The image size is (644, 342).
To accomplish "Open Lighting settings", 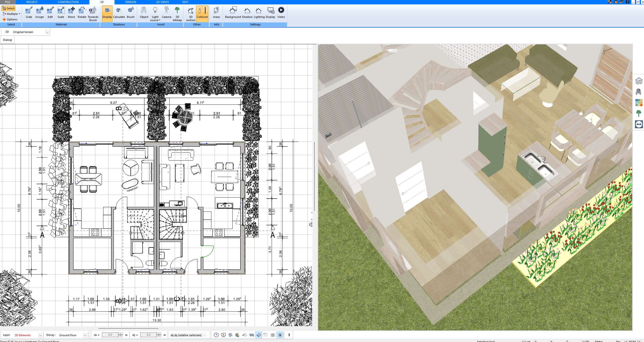I will pyautogui.click(x=259, y=13).
